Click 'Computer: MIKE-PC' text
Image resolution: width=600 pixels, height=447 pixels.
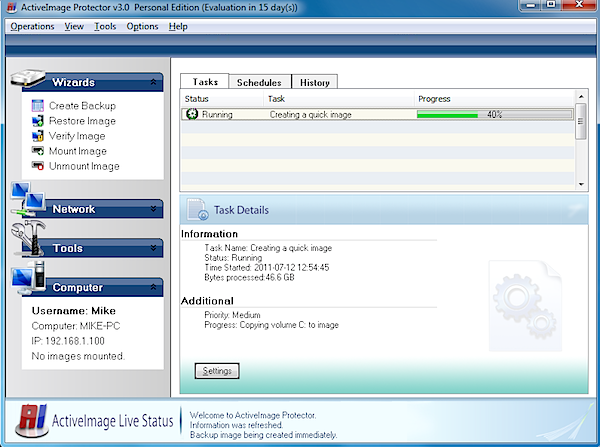pyautogui.click(x=76, y=326)
